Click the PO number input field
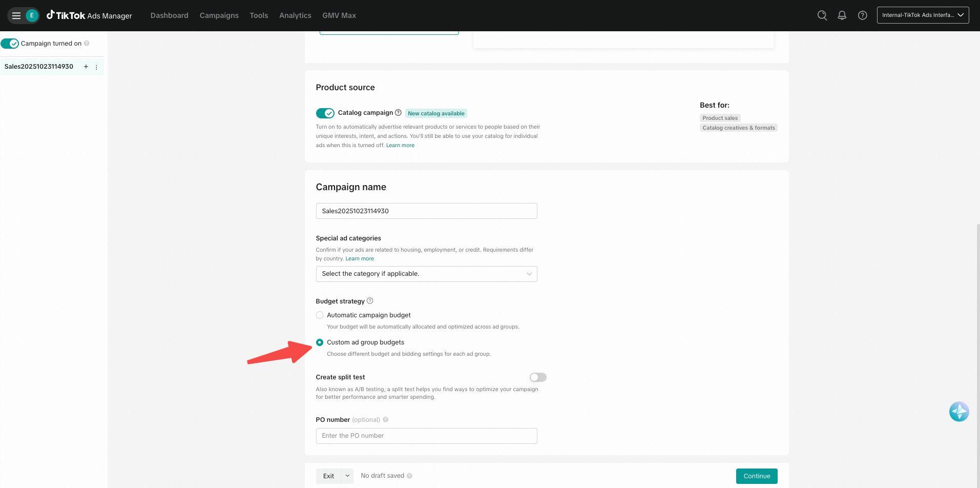The image size is (980, 488). tap(426, 436)
